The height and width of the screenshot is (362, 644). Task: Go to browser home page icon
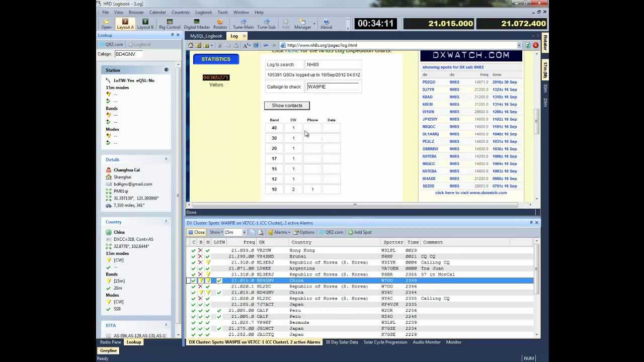pyautogui.click(x=191, y=45)
